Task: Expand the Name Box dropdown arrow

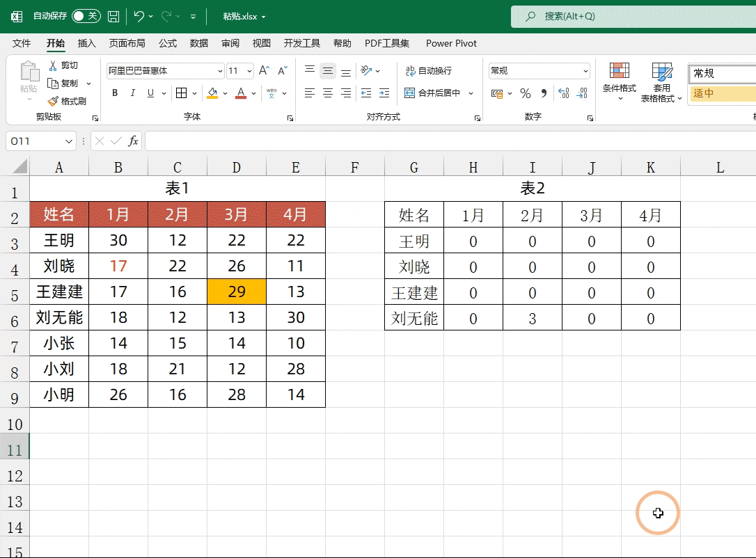Action: point(68,141)
